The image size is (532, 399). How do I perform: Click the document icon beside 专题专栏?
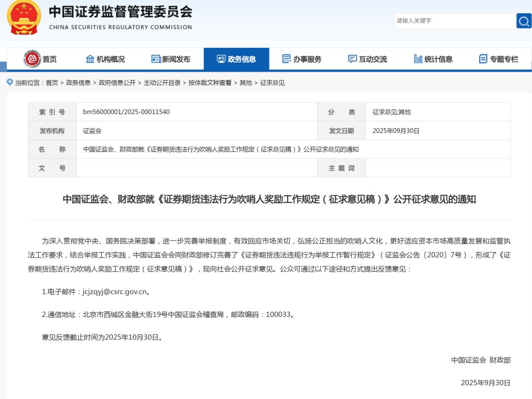pos(483,59)
